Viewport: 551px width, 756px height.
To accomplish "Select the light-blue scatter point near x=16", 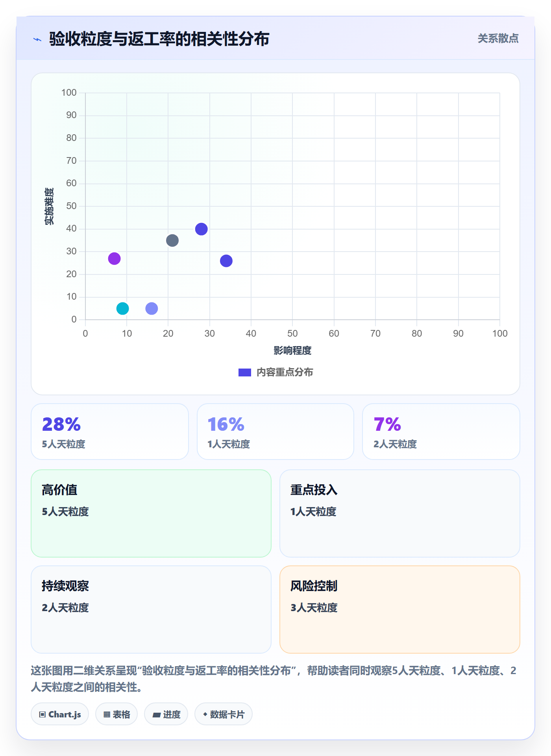I will coord(152,308).
